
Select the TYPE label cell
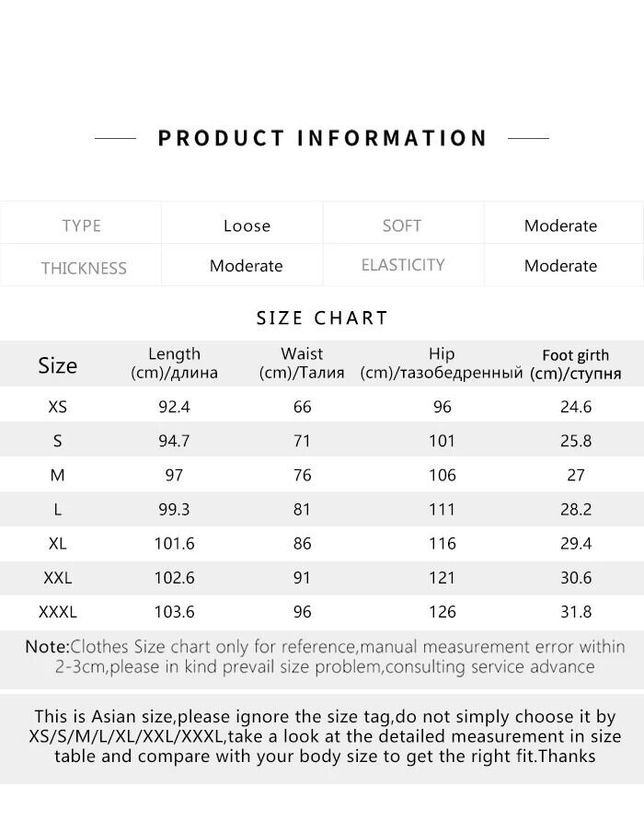point(81,226)
